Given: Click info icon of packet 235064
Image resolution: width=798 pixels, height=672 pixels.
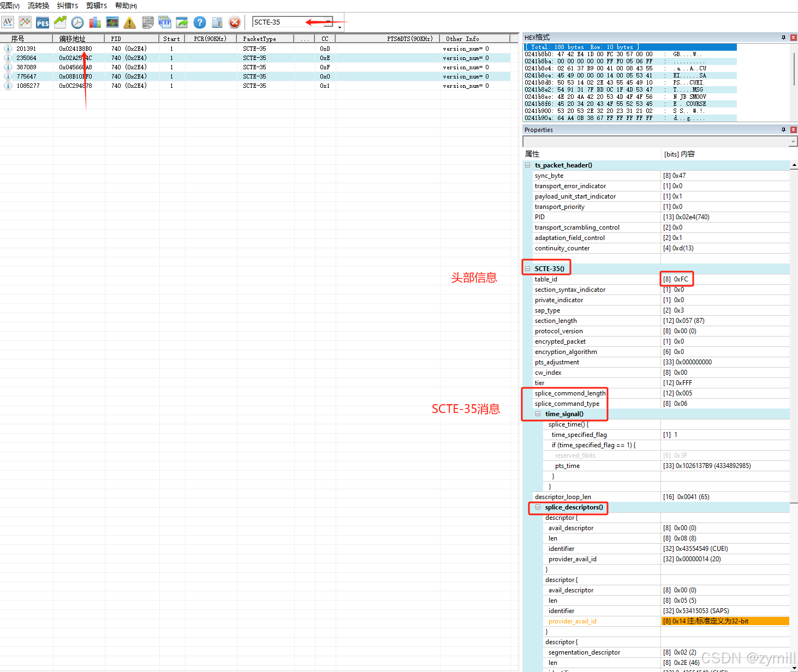Looking at the screenshot, I should pyautogui.click(x=8, y=58).
